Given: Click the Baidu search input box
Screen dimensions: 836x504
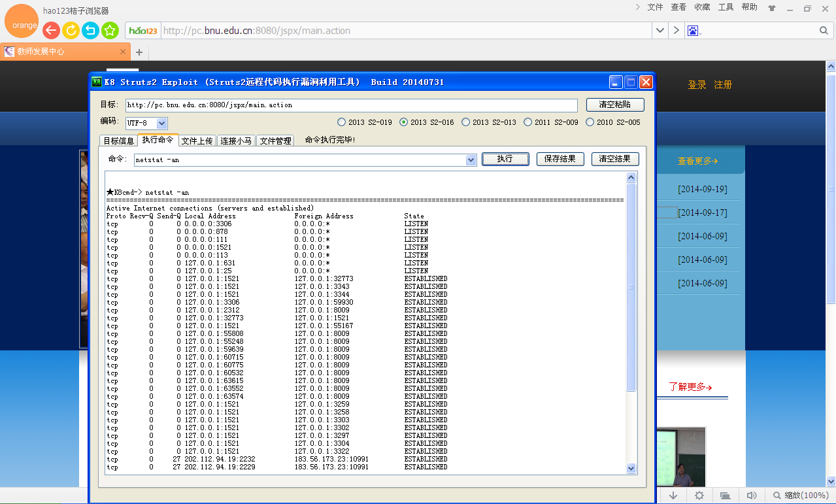Looking at the screenshot, I should (758, 31).
